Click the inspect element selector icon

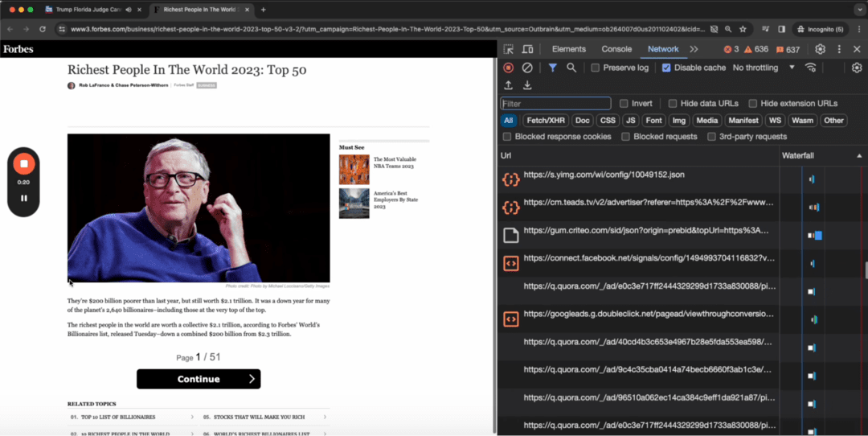click(x=509, y=49)
